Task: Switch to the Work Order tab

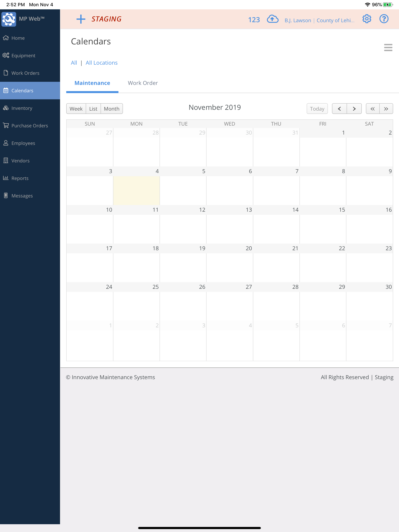Action: click(x=143, y=83)
